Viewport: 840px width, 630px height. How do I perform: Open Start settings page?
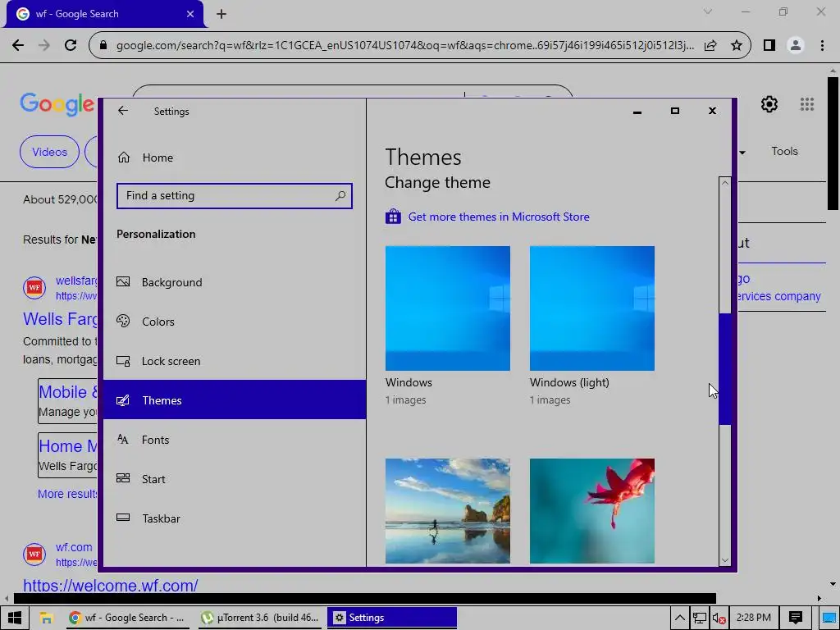234,479
